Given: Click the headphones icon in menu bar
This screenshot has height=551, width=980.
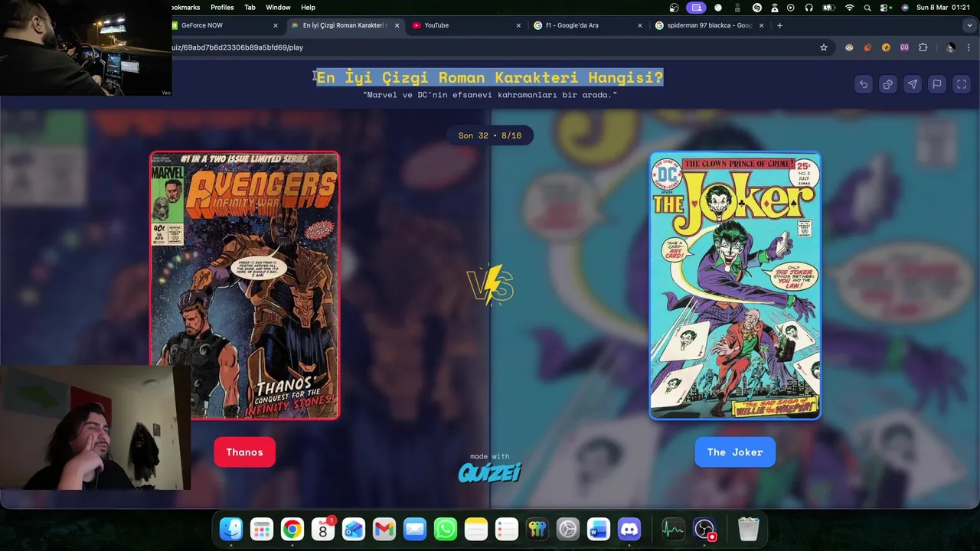Looking at the screenshot, I should (808, 7).
